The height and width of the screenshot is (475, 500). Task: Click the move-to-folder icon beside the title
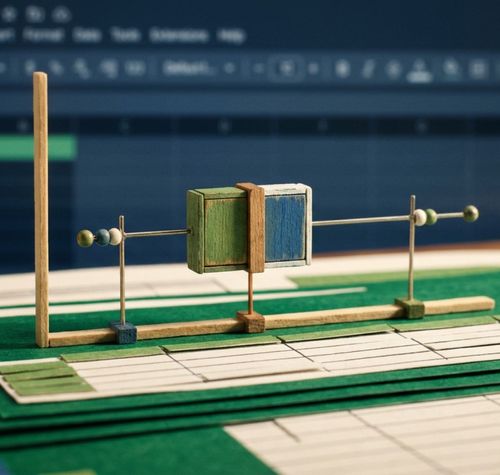coord(35,14)
